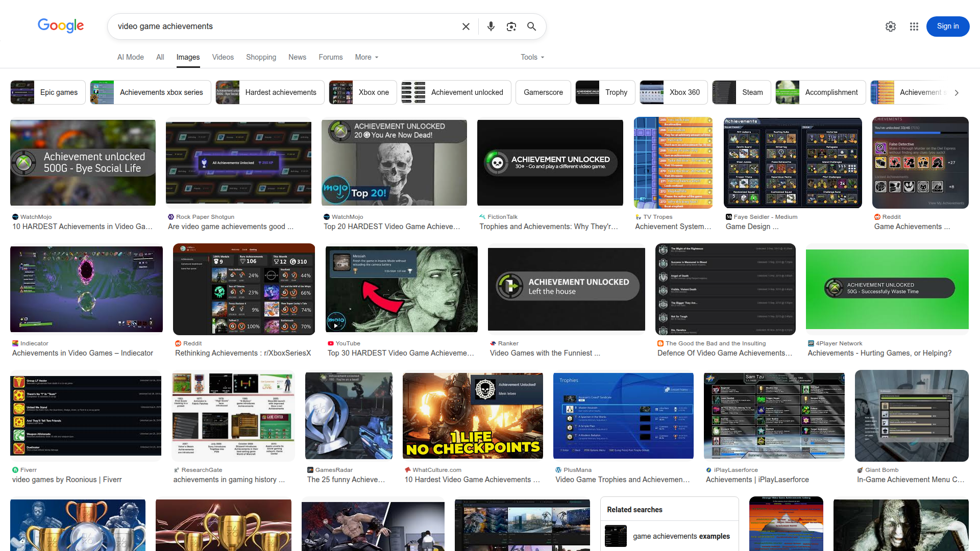Open Are video game achievements good link

click(231, 227)
